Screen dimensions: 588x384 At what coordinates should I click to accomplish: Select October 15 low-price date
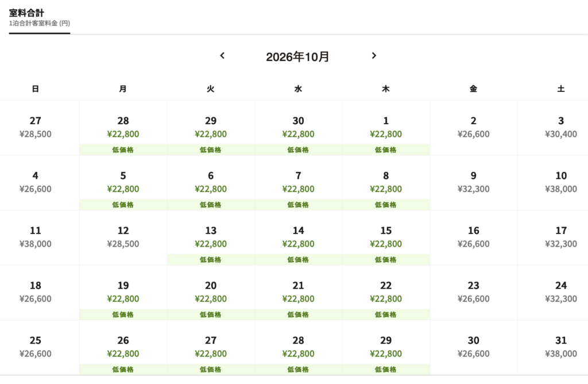tap(386, 237)
